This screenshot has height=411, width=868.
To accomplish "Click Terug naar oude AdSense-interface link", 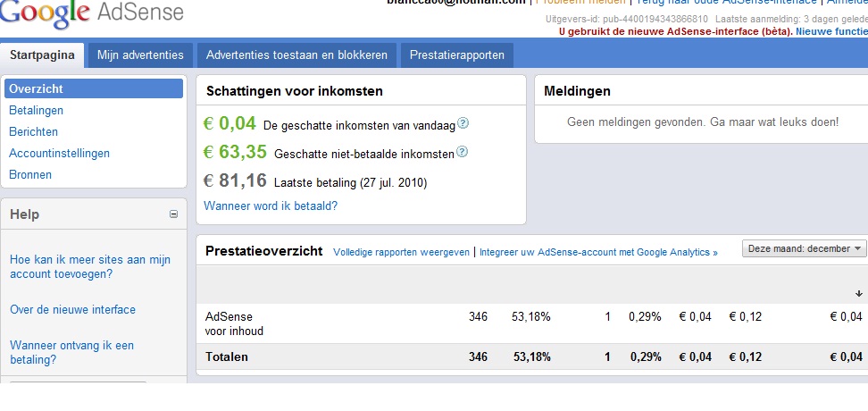I will (726, 2).
